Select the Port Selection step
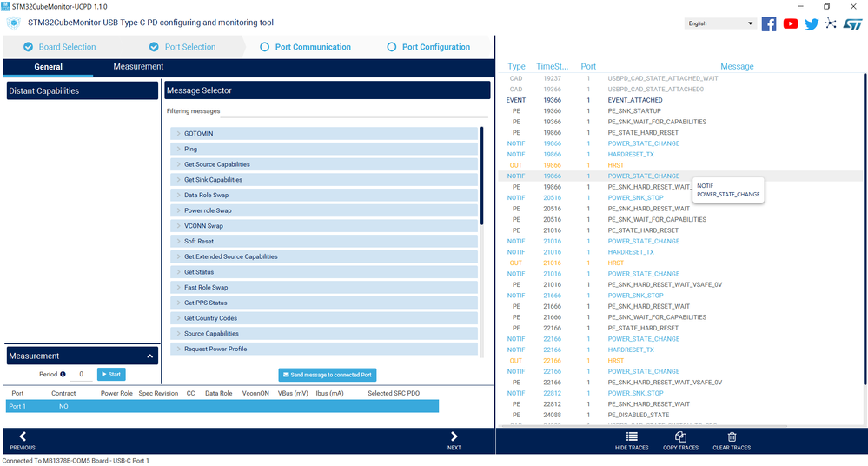 click(x=182, y=47)
